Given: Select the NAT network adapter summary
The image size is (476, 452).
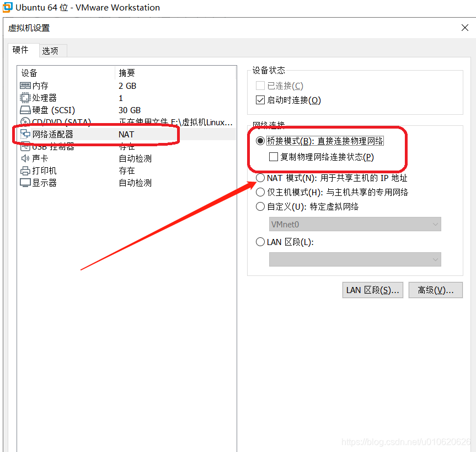Looking at the screenshot, I should click(126, 134).
